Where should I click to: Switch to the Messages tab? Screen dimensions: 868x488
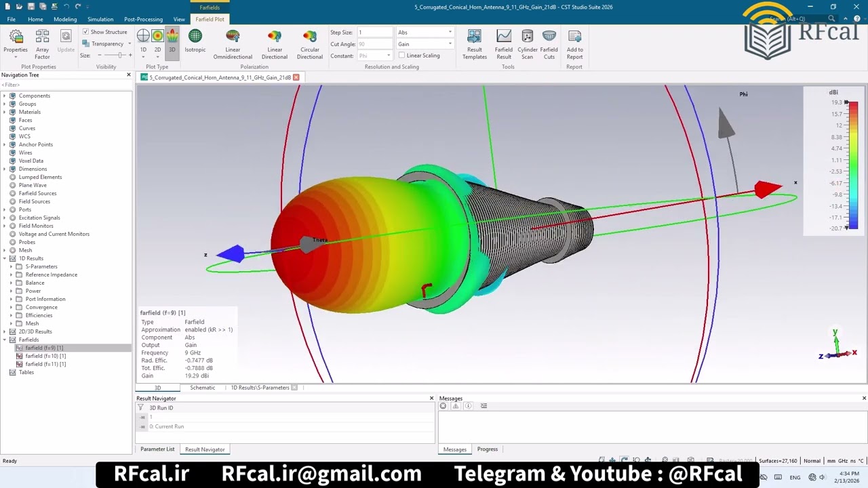click(455, 449)
